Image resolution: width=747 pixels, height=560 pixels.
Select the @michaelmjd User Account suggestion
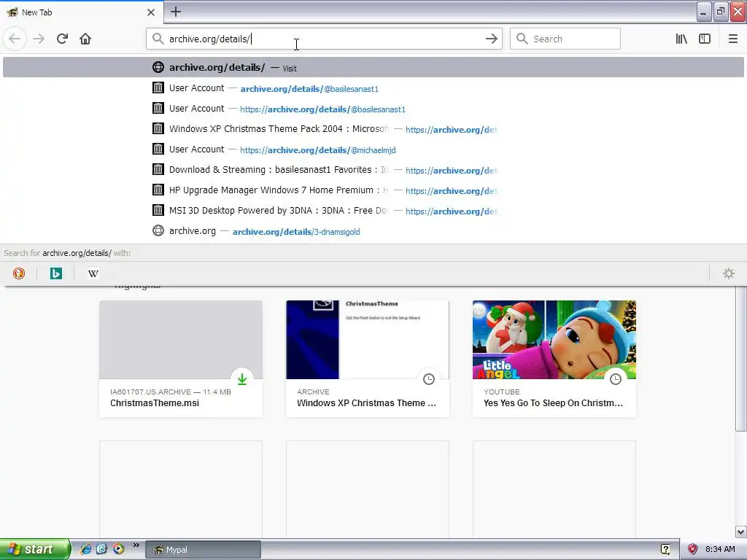pyautogui.click(x=373, y=149)
